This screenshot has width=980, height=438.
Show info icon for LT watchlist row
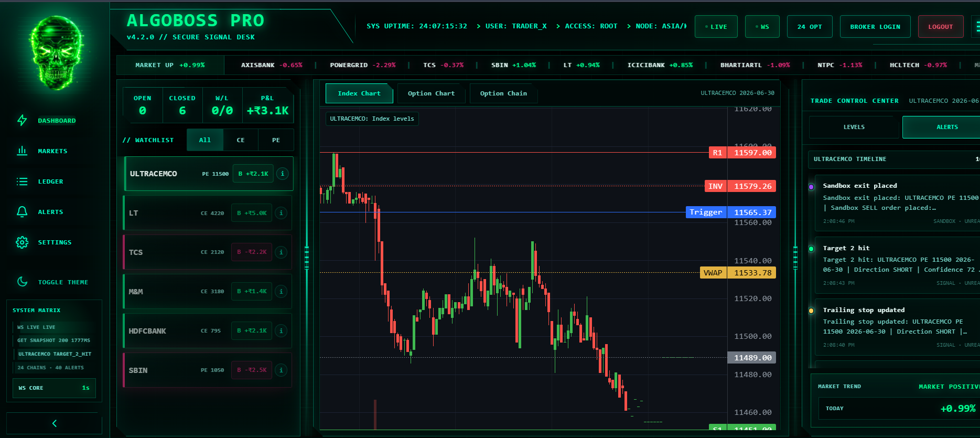(x=282, y=213)
